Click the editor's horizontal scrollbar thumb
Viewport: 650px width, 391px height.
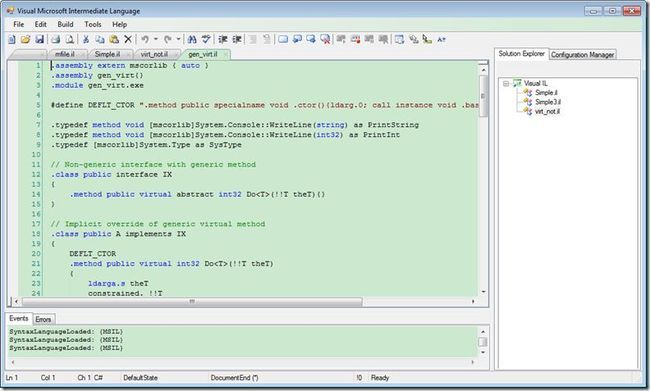pos(192,301)
